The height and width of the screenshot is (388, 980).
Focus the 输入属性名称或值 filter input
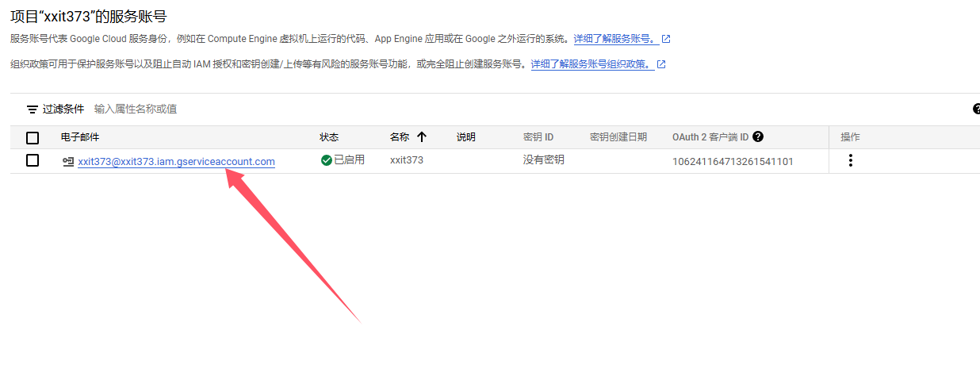point(136,109)
